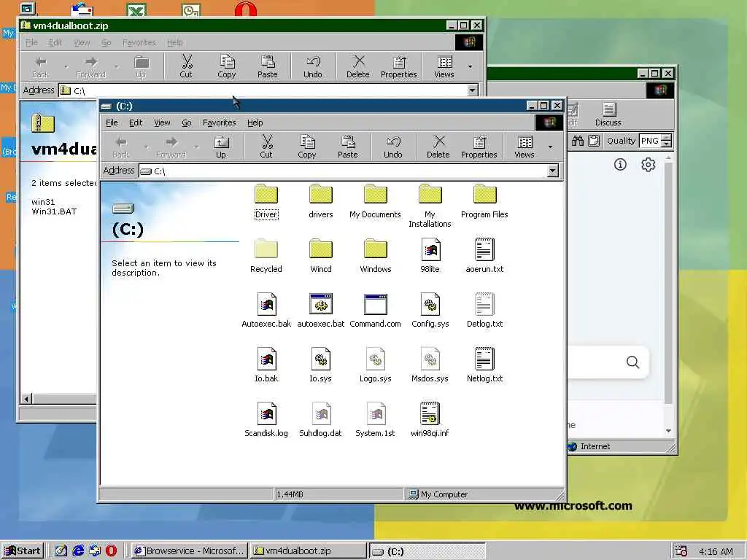Image resolution: width=747 pixels, height=560 pixels.
Task: Select the Scandisk.log file
Action: pos(266,420)
